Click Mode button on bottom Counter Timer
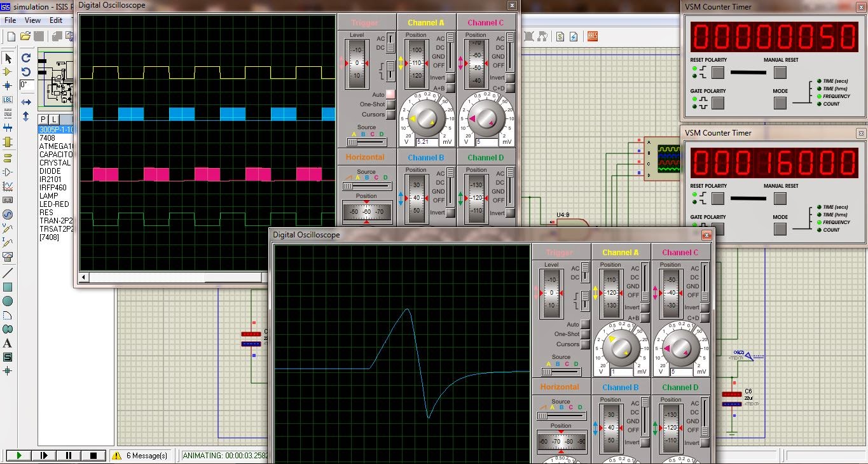 coord(780,230)
